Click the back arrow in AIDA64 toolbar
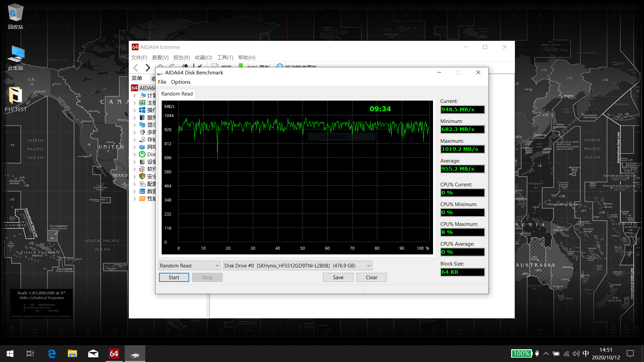This screenshot has height=362, width=644. [x=136, y=68]
